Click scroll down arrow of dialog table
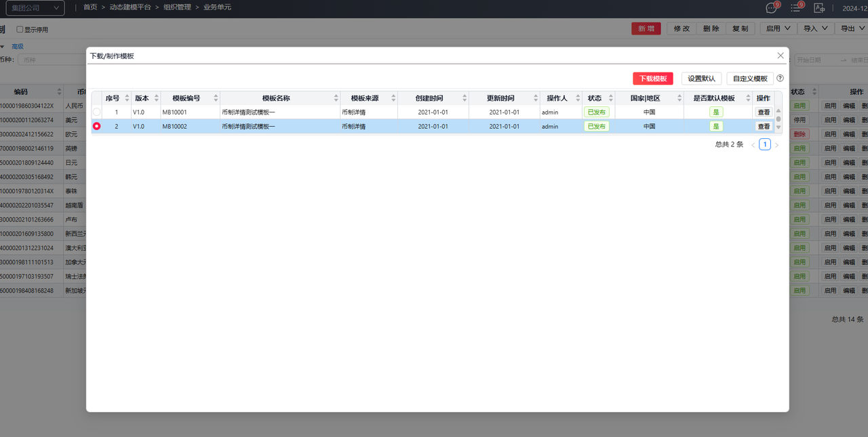 click(778, 127)
